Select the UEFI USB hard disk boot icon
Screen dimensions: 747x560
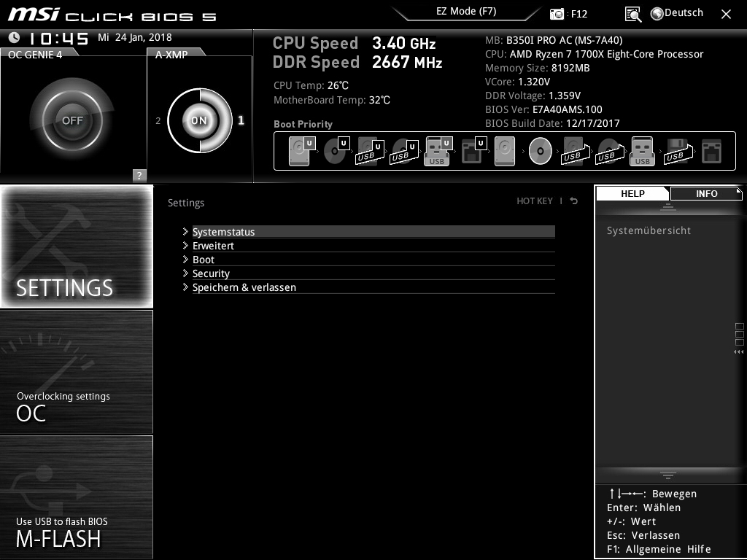click(x=370, y=151)
